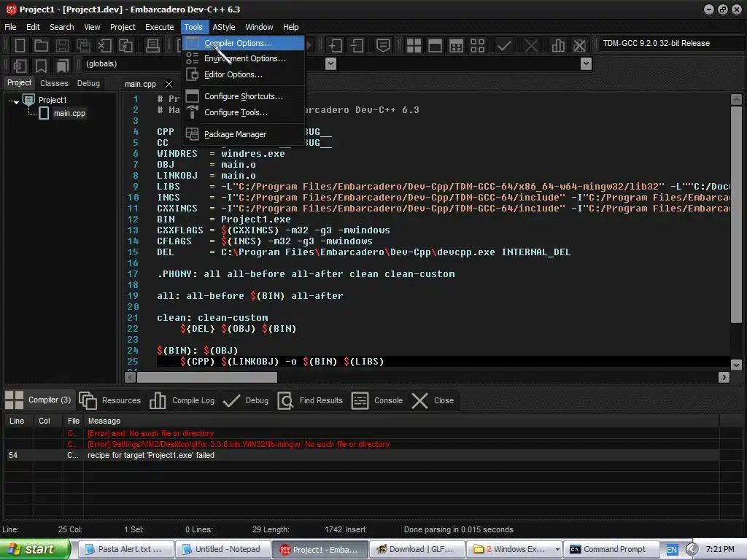
Task: Select the 'recipe for target Project1.exe failed' row
Action: 361,455
